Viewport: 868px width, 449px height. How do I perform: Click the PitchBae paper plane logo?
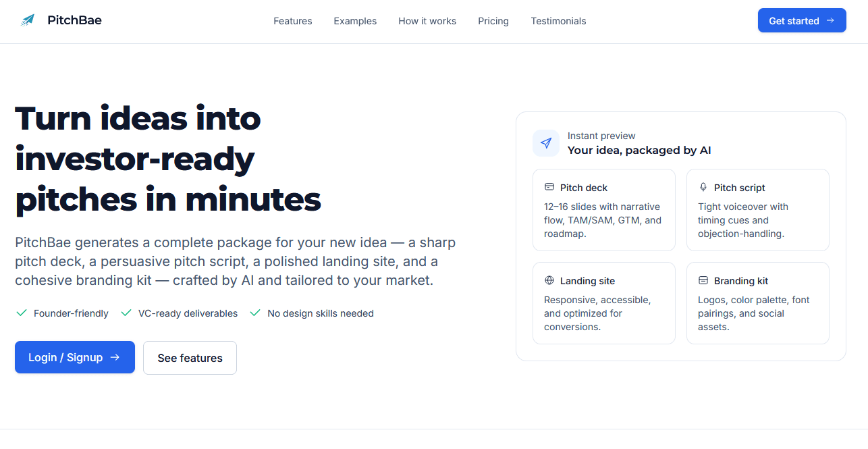tap(26, 20)
